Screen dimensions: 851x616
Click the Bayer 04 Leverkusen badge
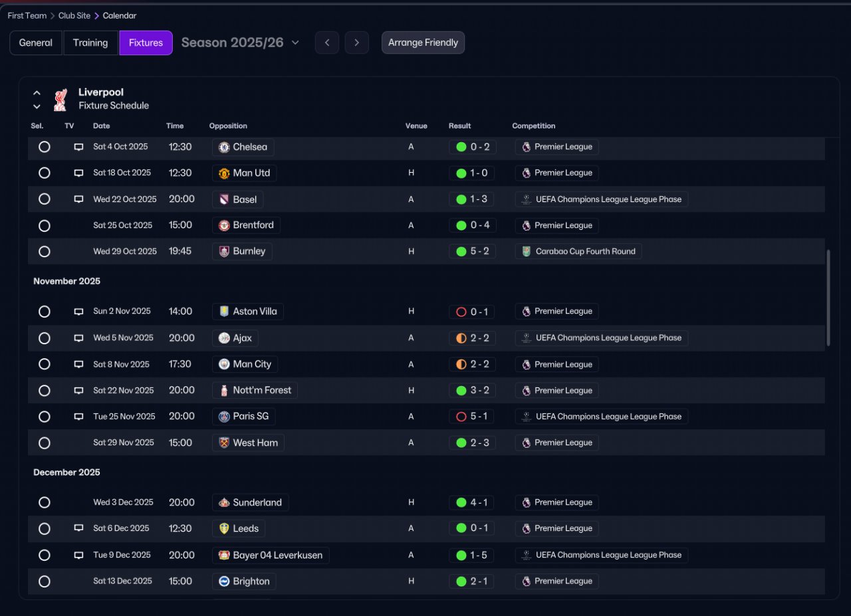tap(224, 555)
